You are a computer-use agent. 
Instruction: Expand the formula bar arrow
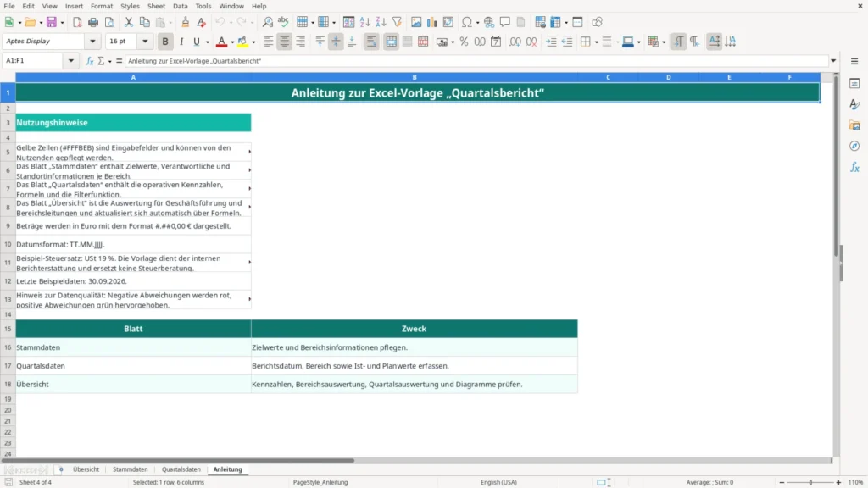[x=833, y=61]
